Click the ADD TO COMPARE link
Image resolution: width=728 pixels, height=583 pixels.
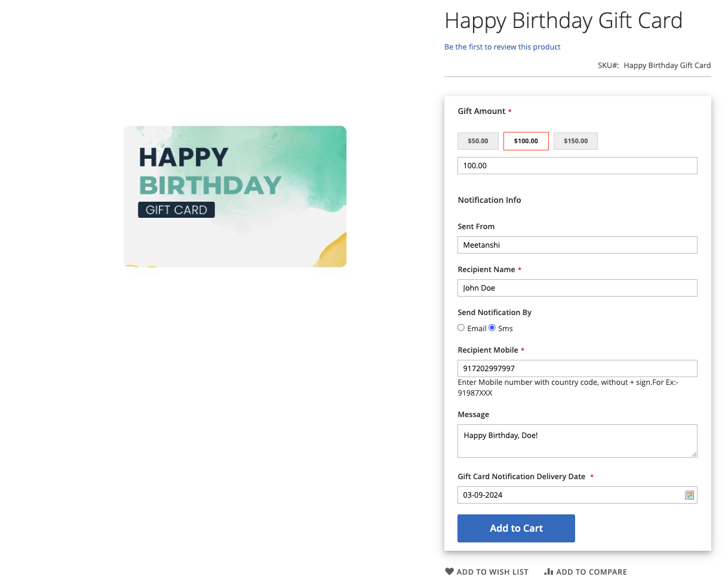tap(591, 571)
